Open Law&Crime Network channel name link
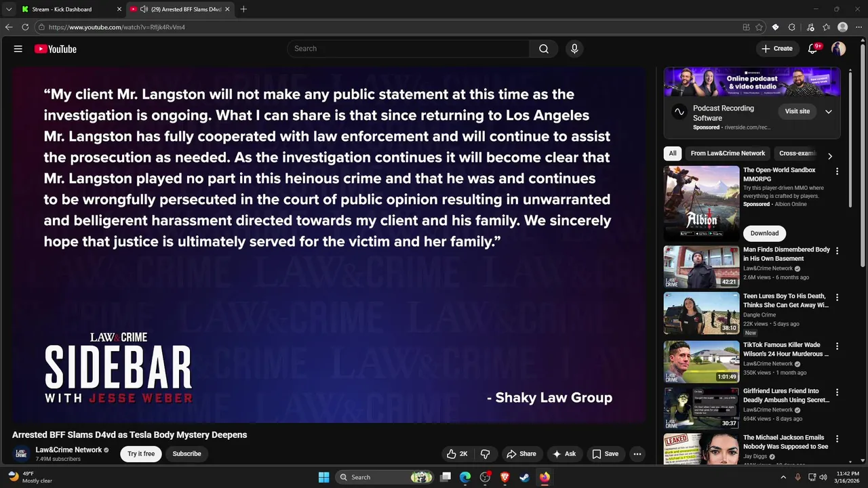The image size is (868, 488). click(68, 450)
